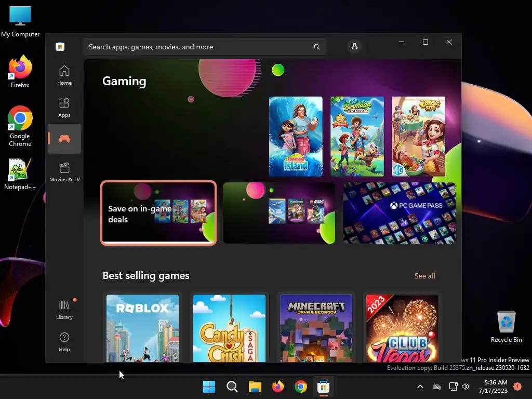
Task: Close the Microsoft Store window
Action: pyautogui.click(x=449, y=42)
